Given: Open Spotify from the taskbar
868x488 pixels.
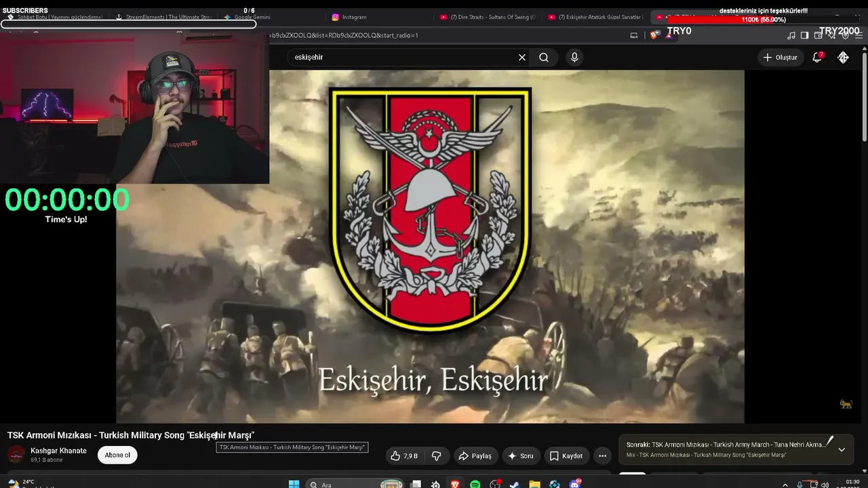Looking at the screenshot, I should click(475, 485).
